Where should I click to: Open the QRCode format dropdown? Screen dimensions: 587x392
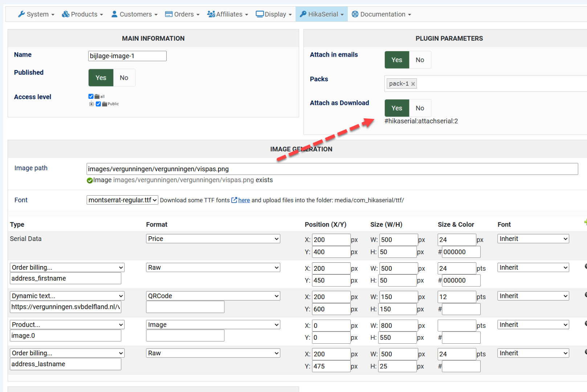[x=213, y=296]
